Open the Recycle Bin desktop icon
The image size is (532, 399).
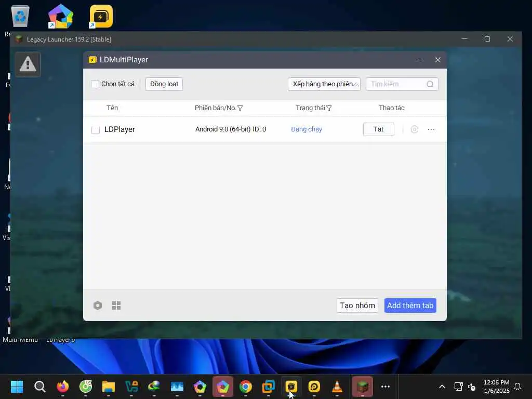[20, 16]
